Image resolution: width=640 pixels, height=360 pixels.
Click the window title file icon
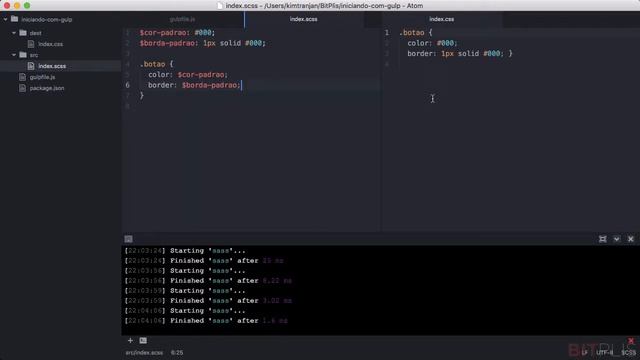click(220, 6)
